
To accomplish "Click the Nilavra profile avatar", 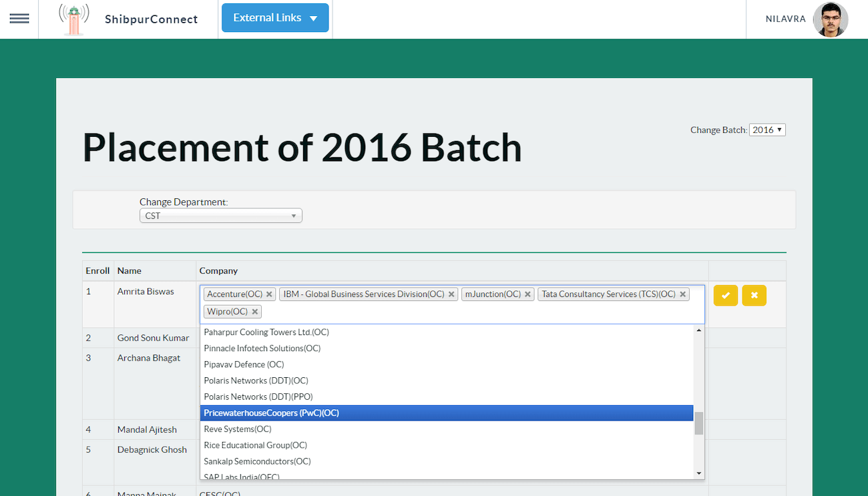I will click(830, 19).
